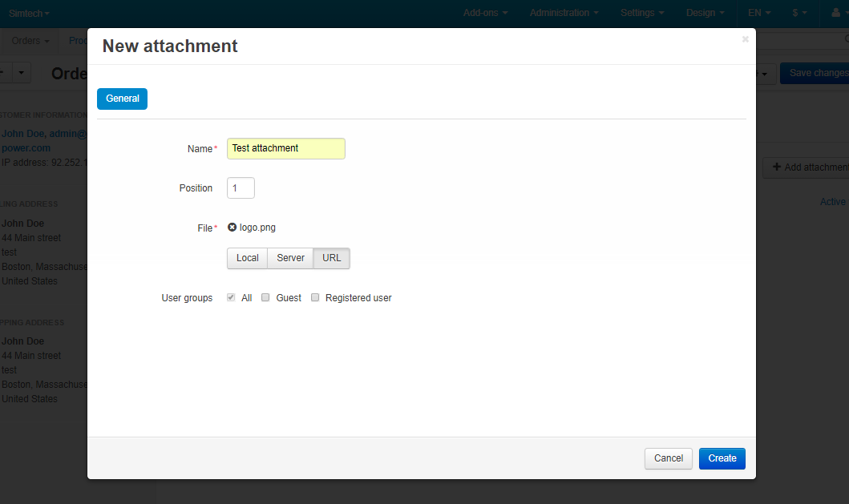Close the New attachment dialog
Image resolution: width=849 pixels, height=504 pixels.
[x=745, y=39]
